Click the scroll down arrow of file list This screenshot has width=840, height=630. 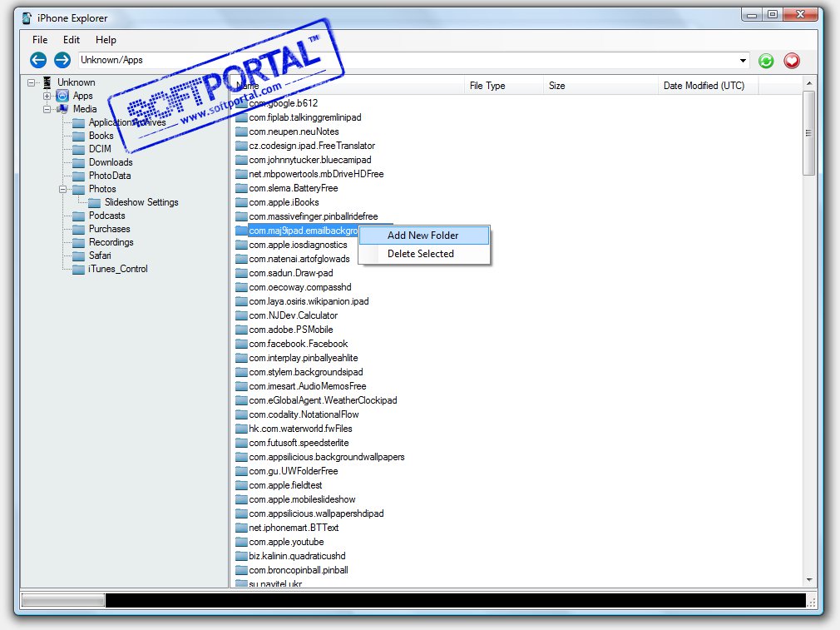(x=809, y=580)
